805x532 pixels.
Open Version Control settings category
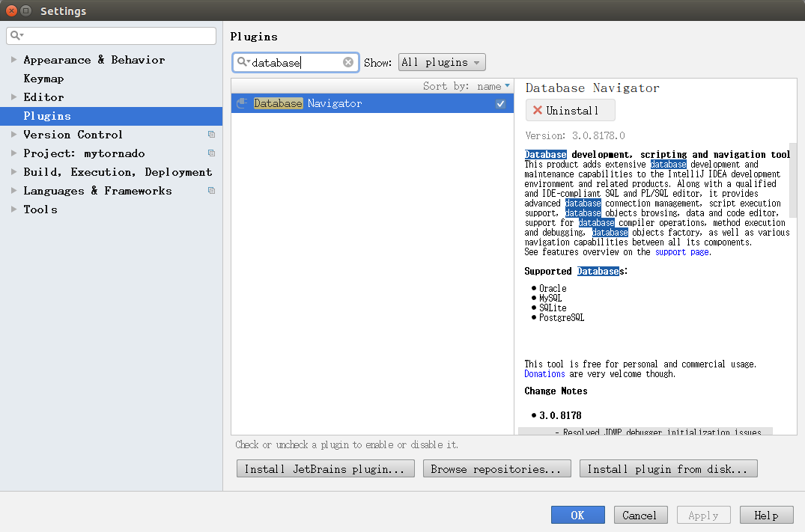(73, 135)
